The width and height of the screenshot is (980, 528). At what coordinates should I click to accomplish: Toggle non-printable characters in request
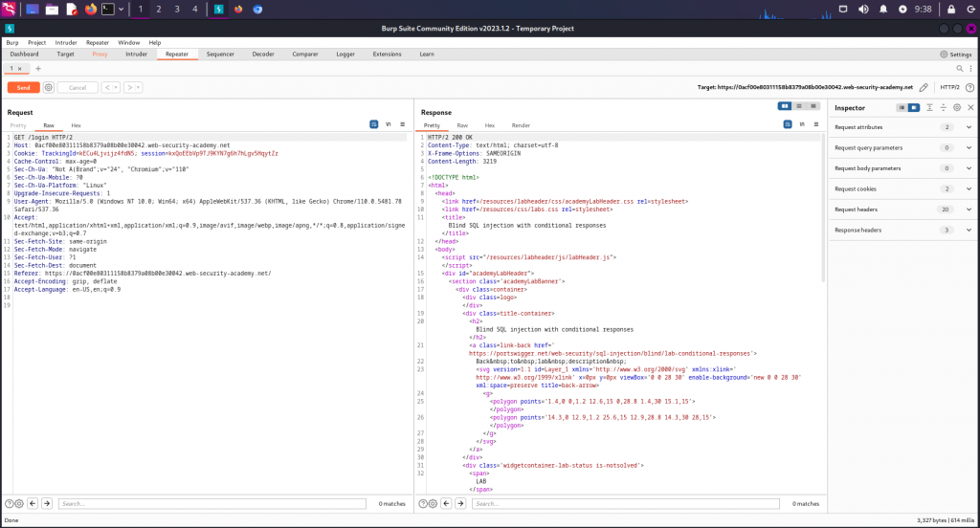pyautogui.click(x=389, y=124)
